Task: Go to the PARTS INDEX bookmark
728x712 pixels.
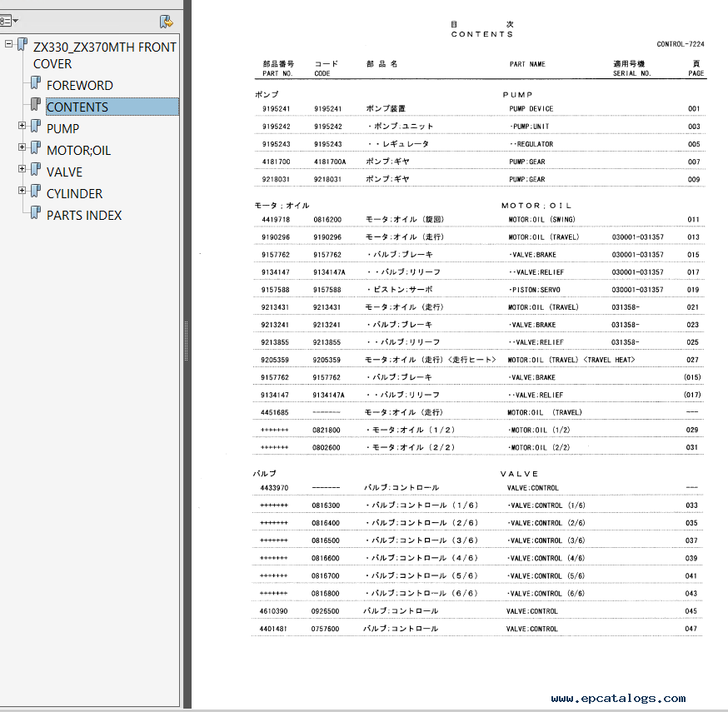Action: click(x=84, y=216)
